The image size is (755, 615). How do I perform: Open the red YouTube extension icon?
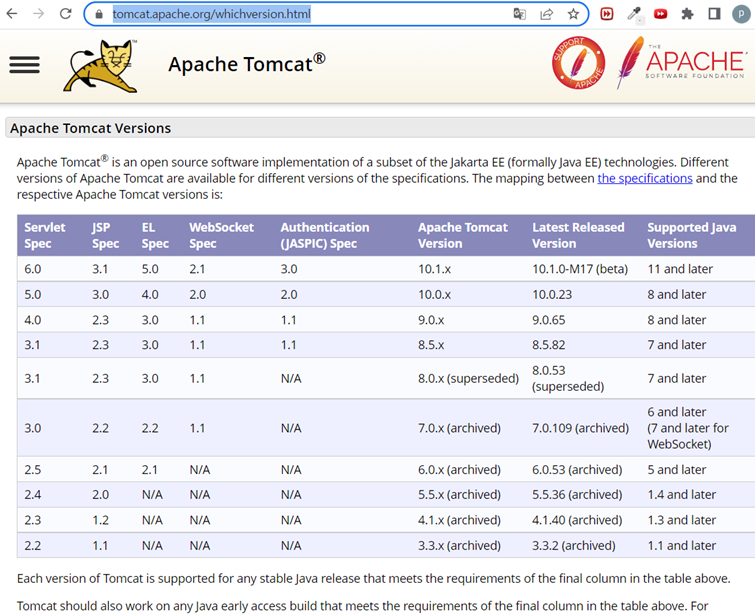pyautogui.click(x=661, y=14)
